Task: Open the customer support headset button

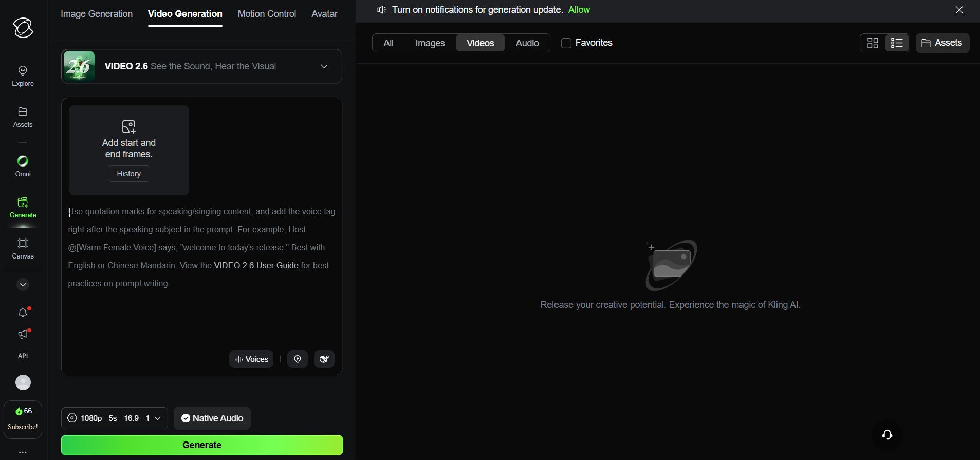Action: (x=887, y=435)
